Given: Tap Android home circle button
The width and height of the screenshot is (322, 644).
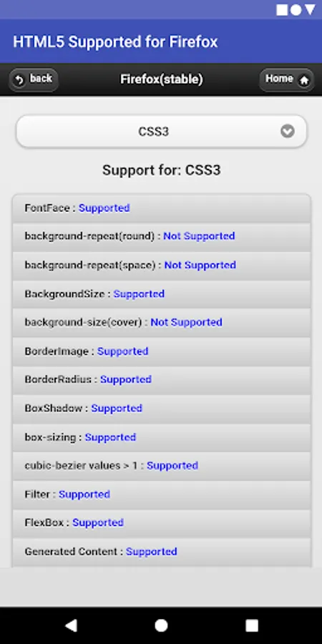Looking at the screenshot, I should 161,625.
